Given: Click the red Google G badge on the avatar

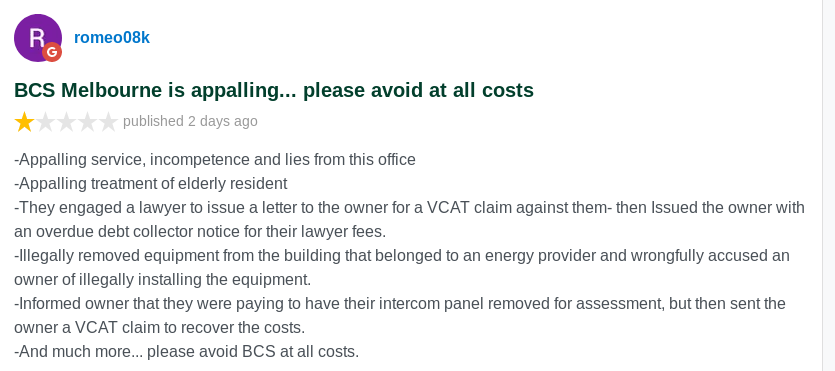Looking at the screenshot, I should coord(52,52).
